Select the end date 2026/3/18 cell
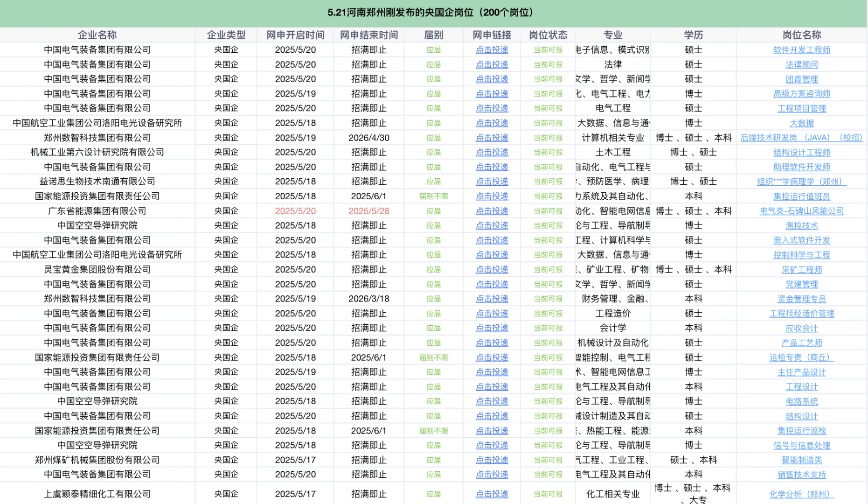 click(369, 299)
